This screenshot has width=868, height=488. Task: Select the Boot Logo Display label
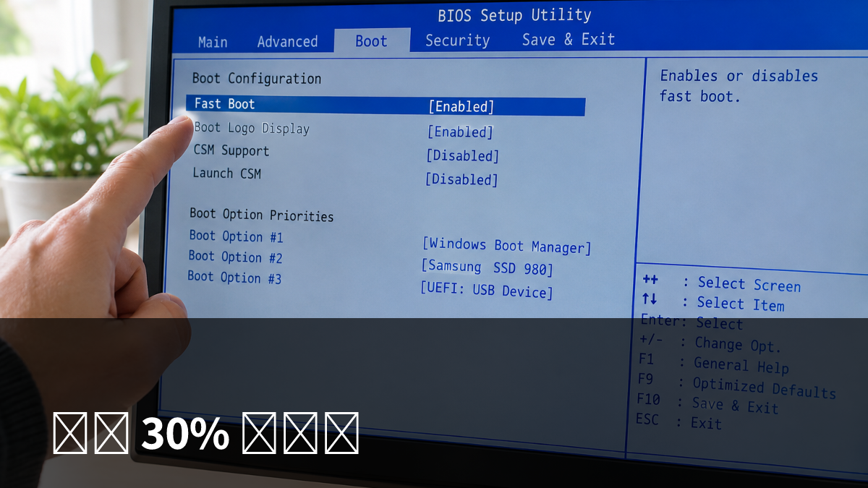click(251, 129)
